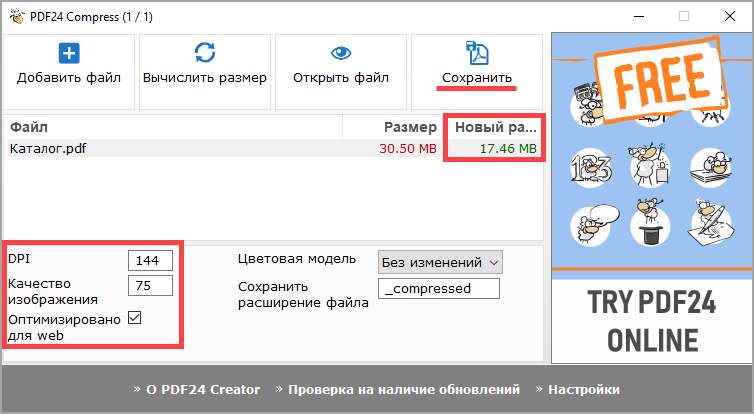Click the _compressed file suffix field
This screenshot has width=754, height=414.
point(439,289)
